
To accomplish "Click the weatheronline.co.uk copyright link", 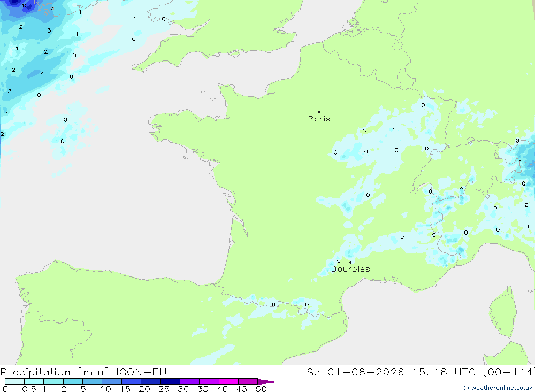I will tap(498, 388).
